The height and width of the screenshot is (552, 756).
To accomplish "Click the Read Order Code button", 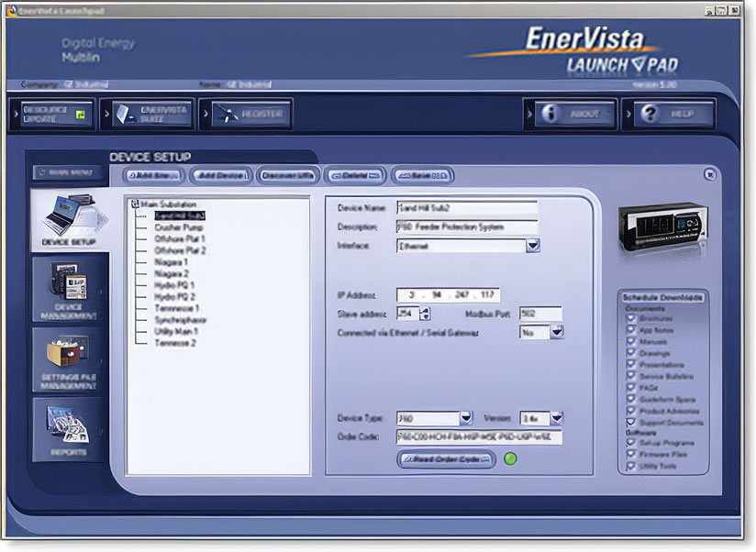I will point(446,459).
